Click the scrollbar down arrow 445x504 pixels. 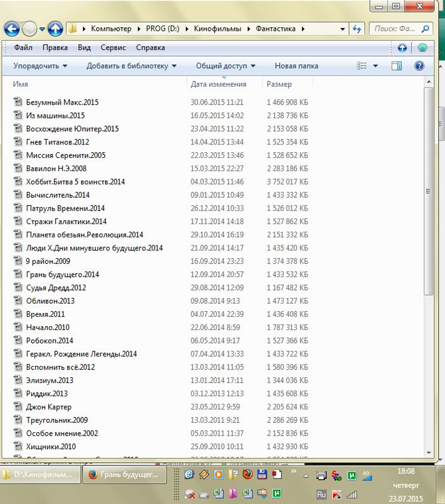[428, 452]
